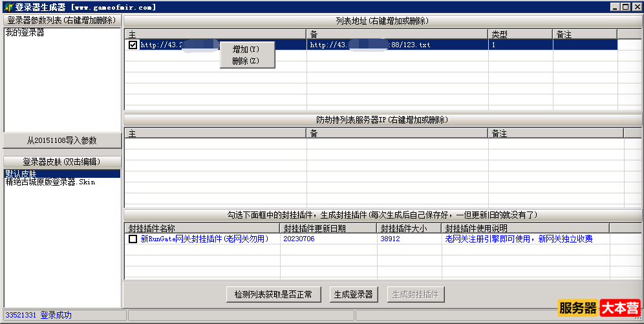This screenshot has width=644, height=324.
Task: Choose 删除(Z) from the context menu
Action: 246,61
